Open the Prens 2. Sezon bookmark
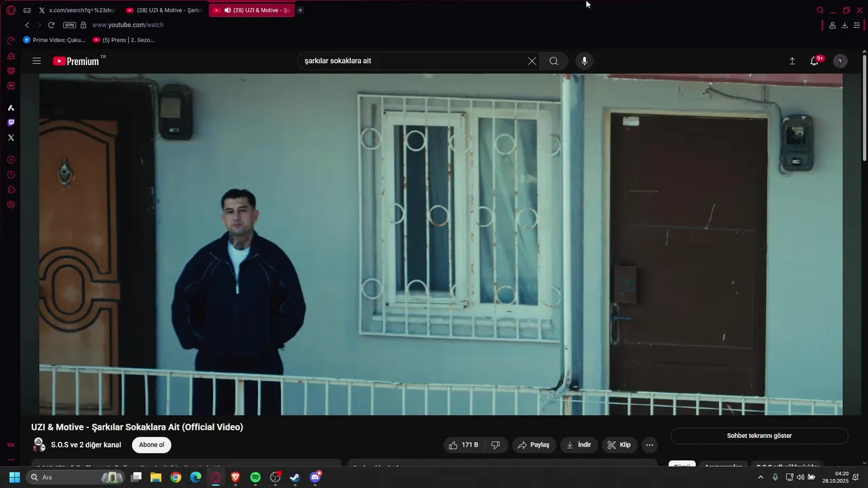 point(124,40)
